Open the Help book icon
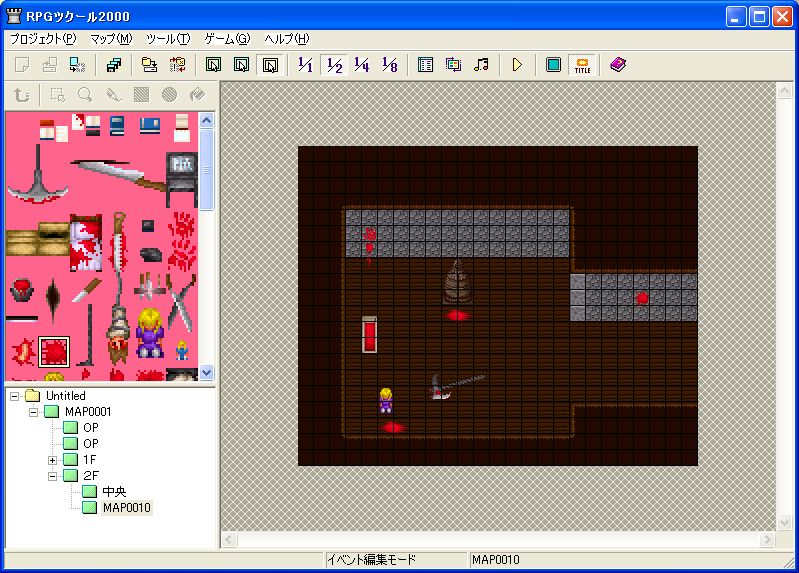 point(618,65)
